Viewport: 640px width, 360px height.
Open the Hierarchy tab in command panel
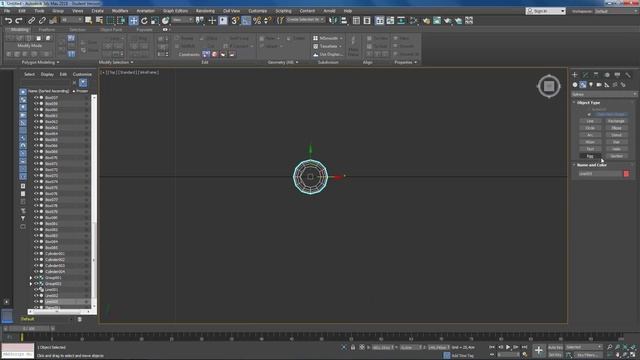(x=596, y=75)
